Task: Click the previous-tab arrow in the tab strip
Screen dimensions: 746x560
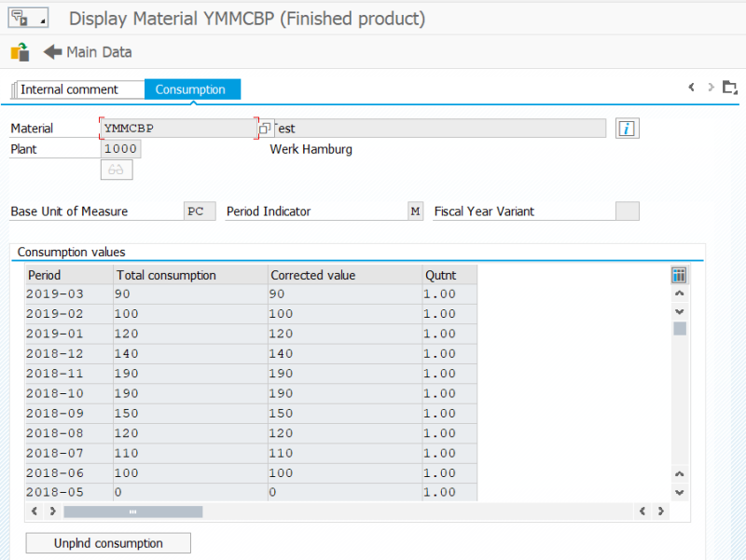Action: coord(691,87)
